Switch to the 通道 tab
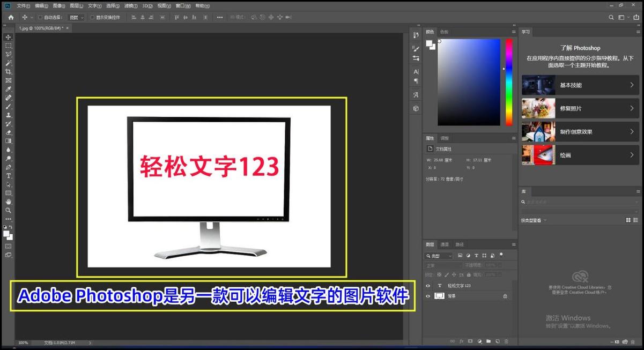644x350 pixels. [x=445, y=244]
